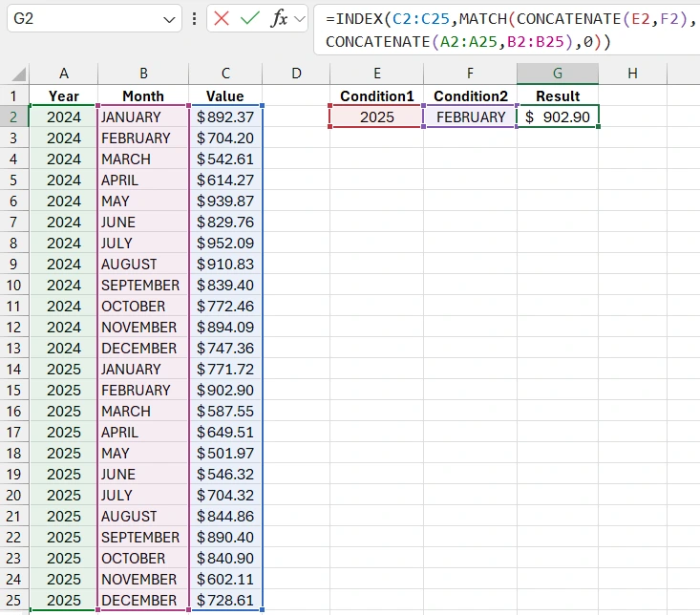
Task: Expand the Name Box dropdown arrow
Action: point(170,19)
